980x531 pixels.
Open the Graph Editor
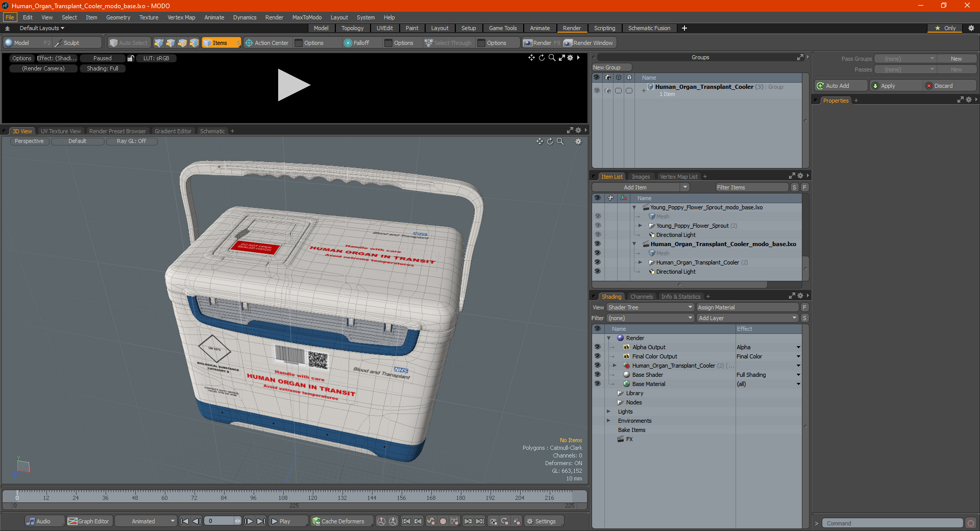89,521
